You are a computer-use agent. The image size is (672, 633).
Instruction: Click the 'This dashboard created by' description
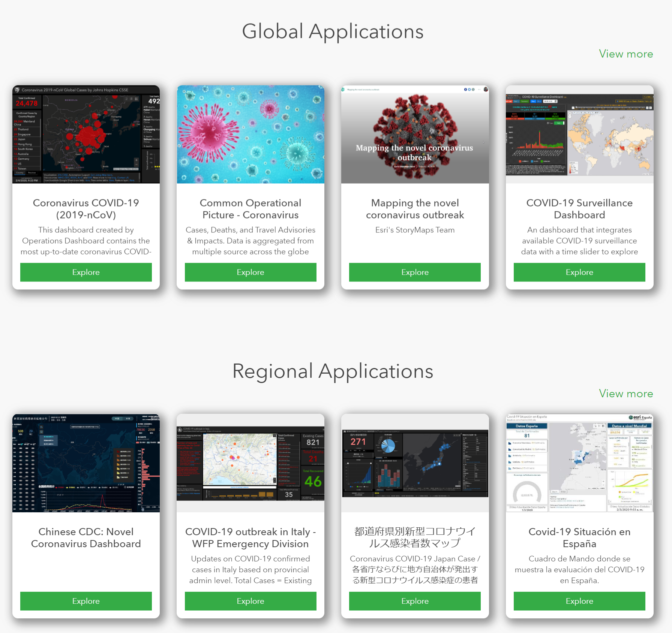(x=86, y=241)
